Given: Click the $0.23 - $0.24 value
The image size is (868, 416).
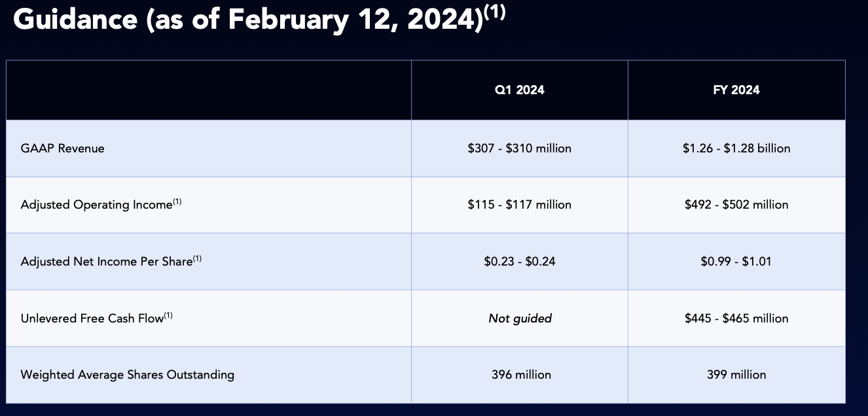Looking at the screenshot, I should point(520,262).
